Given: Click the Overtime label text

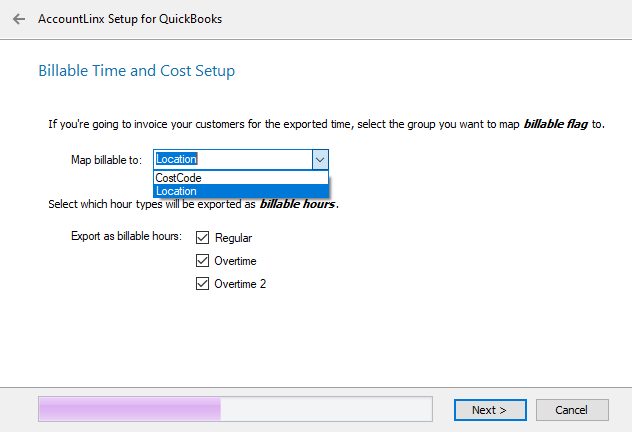Looking at the screenshot, I should tap(235, 261).
